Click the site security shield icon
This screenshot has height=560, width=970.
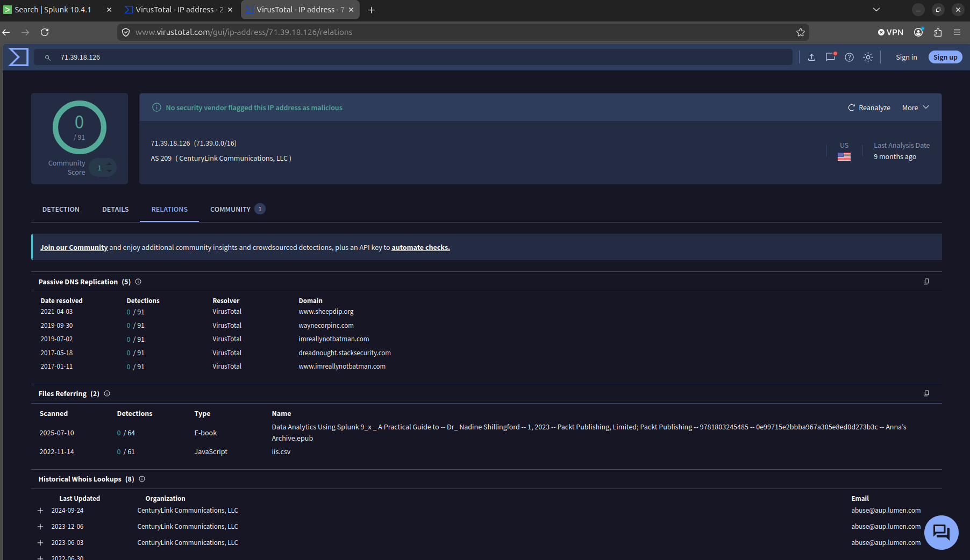[x=126, y=32]
